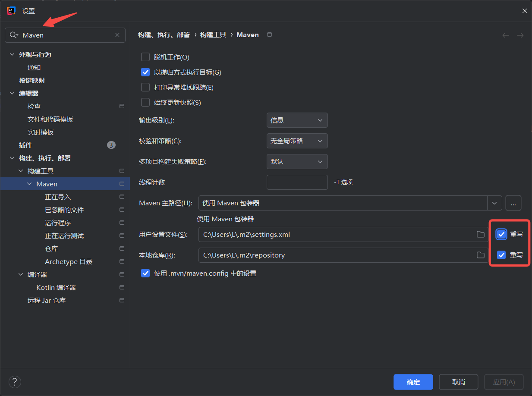Click folder icon for user settings file
This screenshot has height=396, width=532.
[x=480, y=234]
